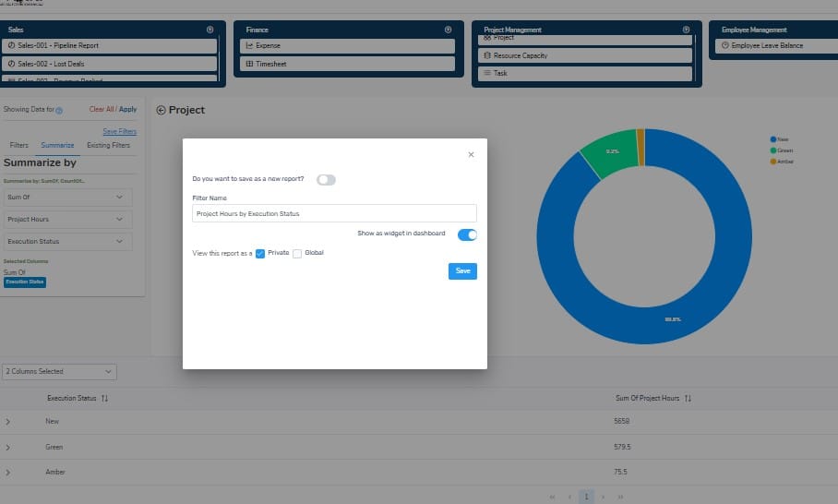This screenshot has width=838, height=504.
Task: Click Apply link in filter panel
Action: pyautogui.click(x=127, y=109)
